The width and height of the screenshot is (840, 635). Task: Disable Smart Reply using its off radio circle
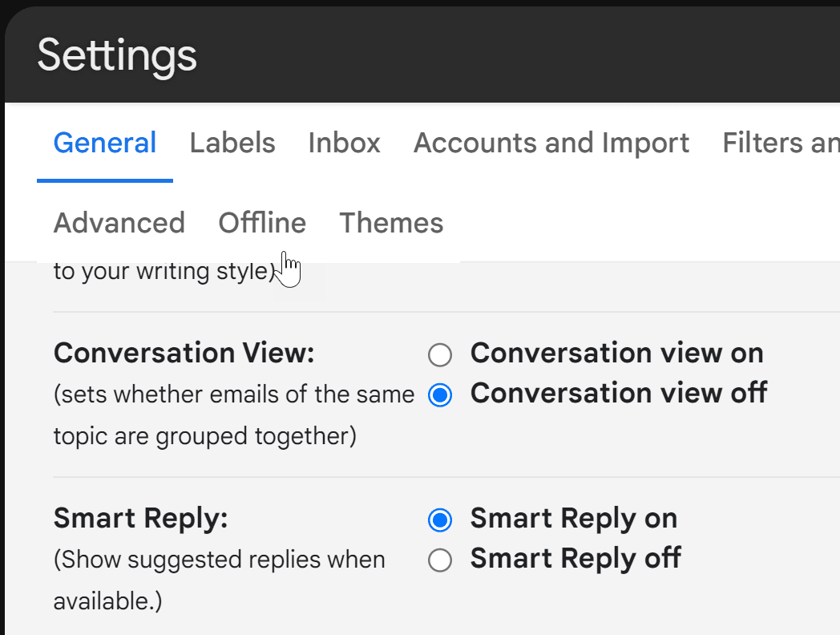click(440, 560)
